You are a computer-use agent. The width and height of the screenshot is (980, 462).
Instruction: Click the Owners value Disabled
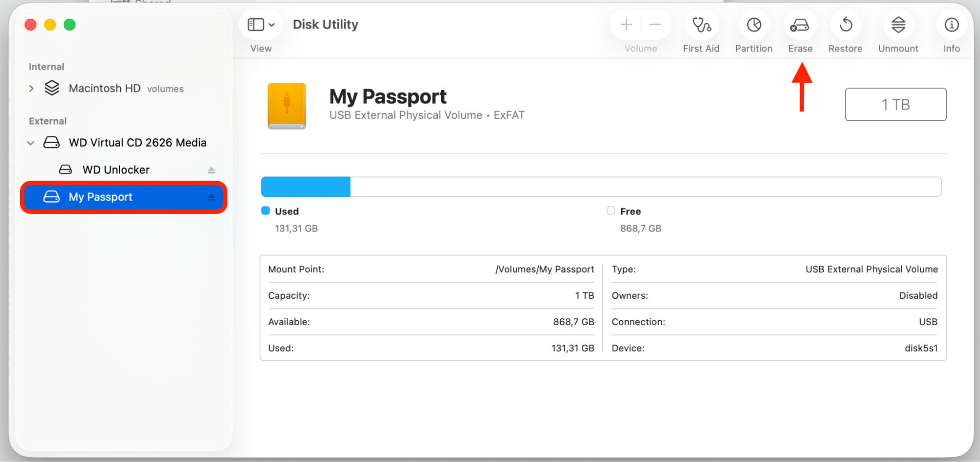918,296
